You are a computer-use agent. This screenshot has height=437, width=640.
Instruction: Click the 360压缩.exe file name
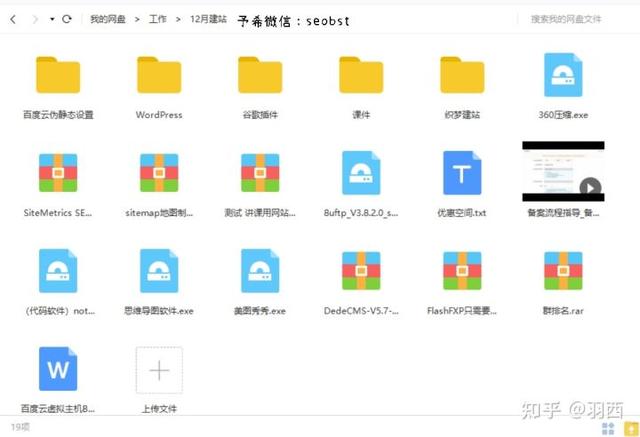[x=563, y=115]
